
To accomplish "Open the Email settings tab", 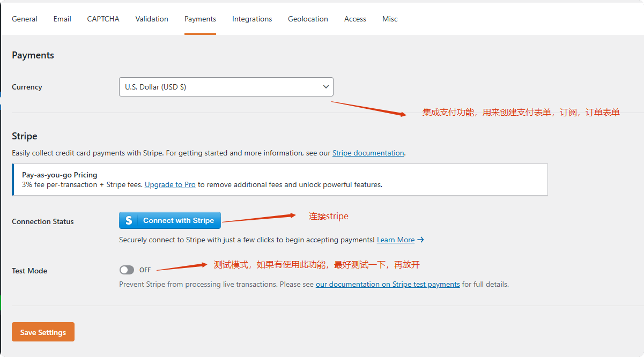I will coord(62,19).
